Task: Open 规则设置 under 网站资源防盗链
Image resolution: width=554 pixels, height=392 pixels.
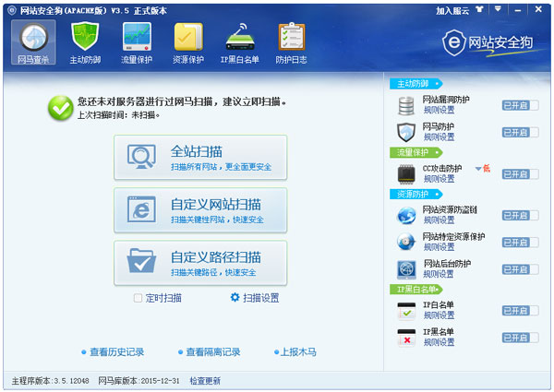Action: [x=439, y=220]
